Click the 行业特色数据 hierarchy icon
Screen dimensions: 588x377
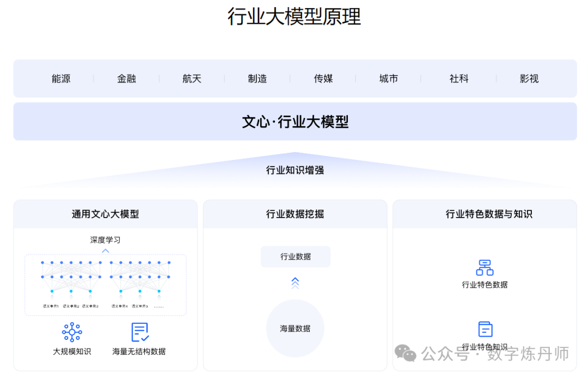tap(485, 268)
